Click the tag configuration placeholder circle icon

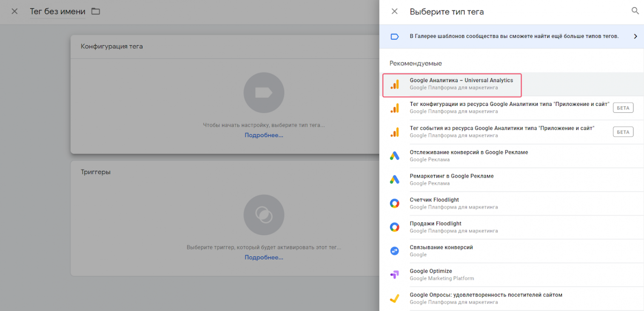(x=264, y=93)
